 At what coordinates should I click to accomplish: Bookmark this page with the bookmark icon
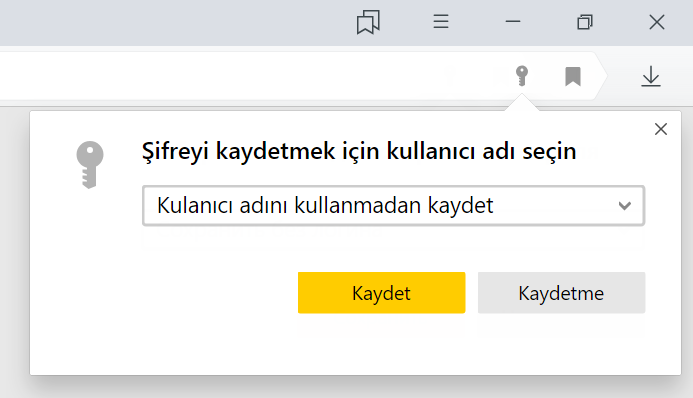[x=573, y=76]
